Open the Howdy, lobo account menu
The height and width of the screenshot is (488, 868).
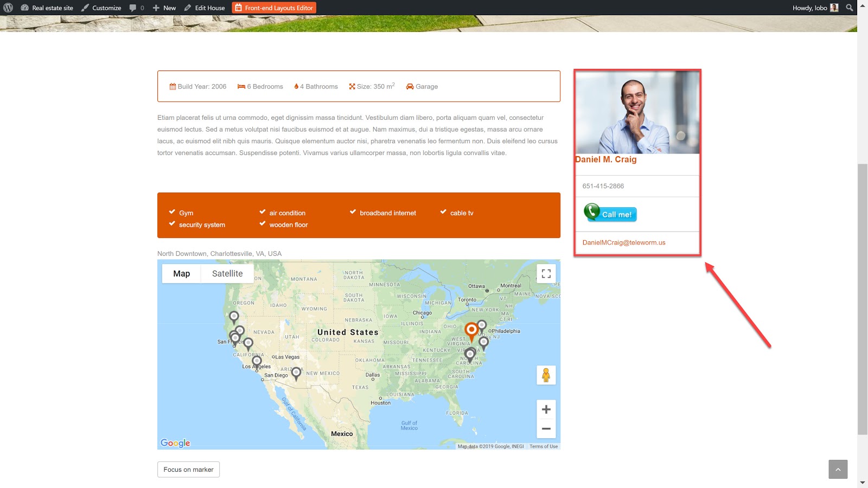coord(815,8)
